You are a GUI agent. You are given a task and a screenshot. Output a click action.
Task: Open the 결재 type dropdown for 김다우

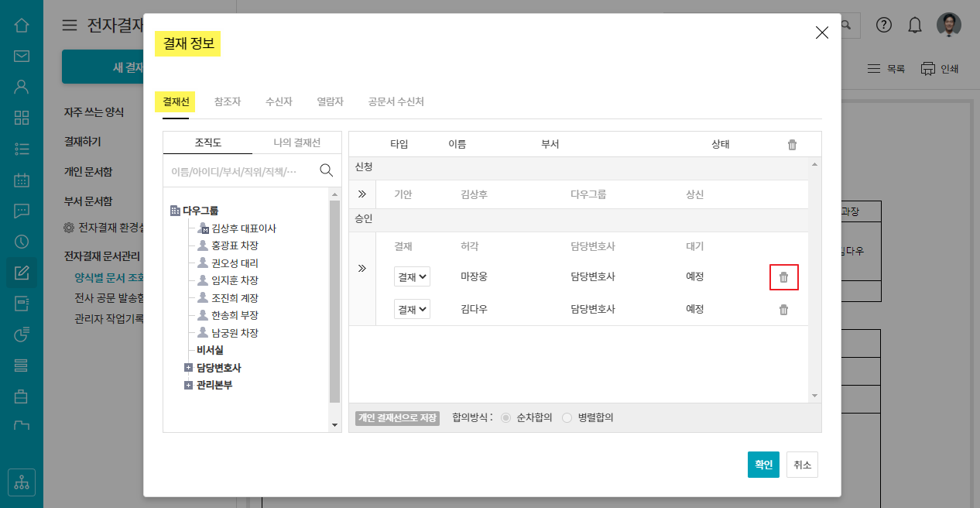tap(412, 309)
